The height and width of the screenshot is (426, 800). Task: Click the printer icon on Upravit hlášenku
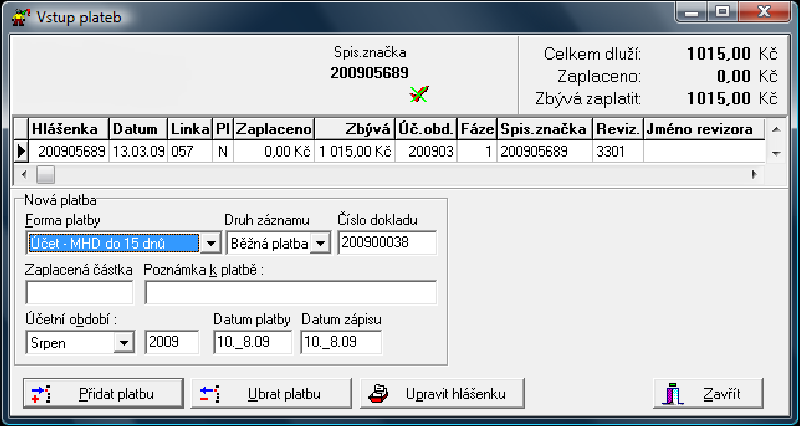point(378,394)
